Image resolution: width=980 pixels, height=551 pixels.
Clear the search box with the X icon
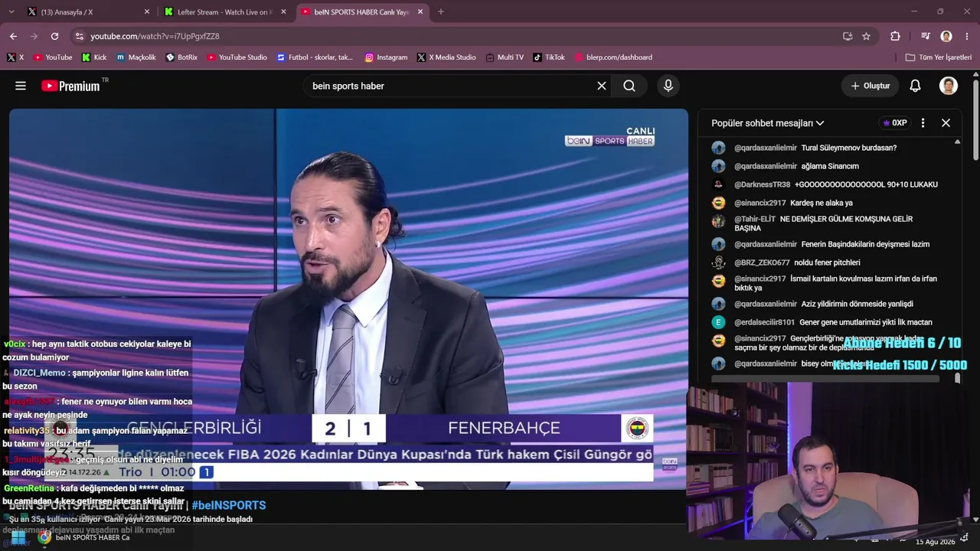602,86
